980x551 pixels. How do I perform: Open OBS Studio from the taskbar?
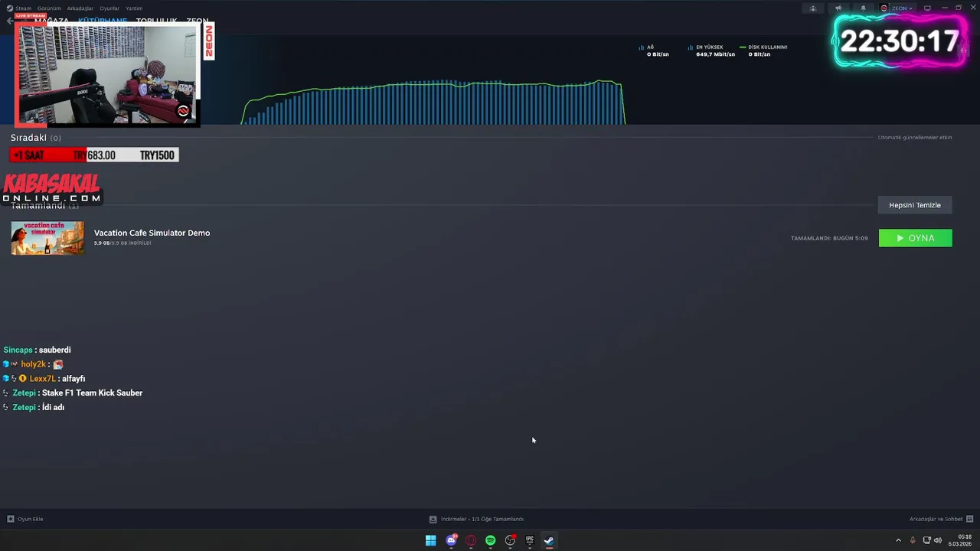pyautogui.click(x=510, y=540)
